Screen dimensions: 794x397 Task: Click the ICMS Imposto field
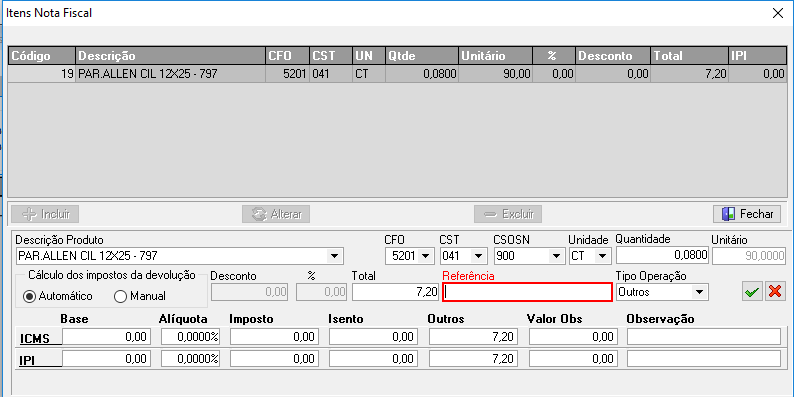click(274, 337)
